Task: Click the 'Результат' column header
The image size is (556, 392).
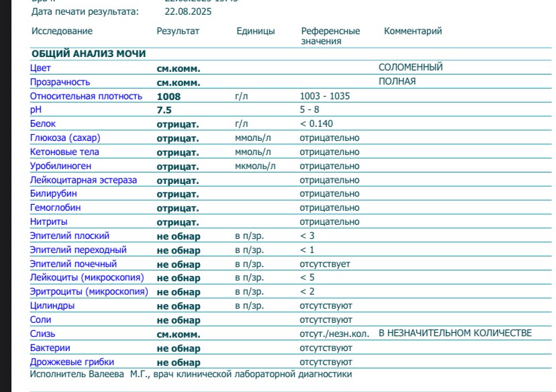Action: 178,31
